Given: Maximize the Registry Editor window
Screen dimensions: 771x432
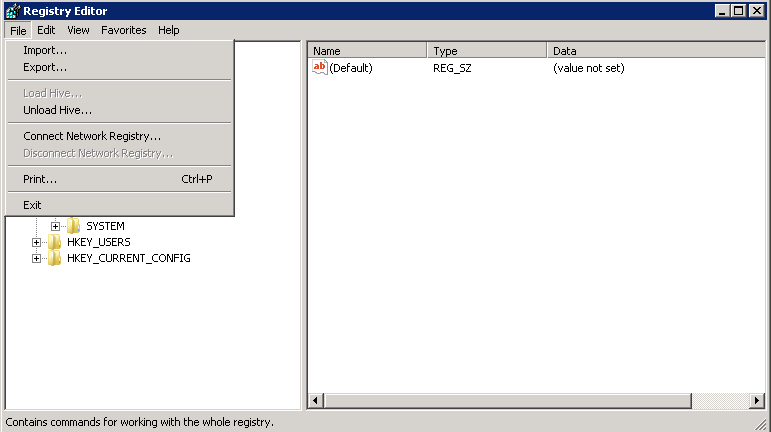Looking at the screenshot, I should tap(738, 11).
